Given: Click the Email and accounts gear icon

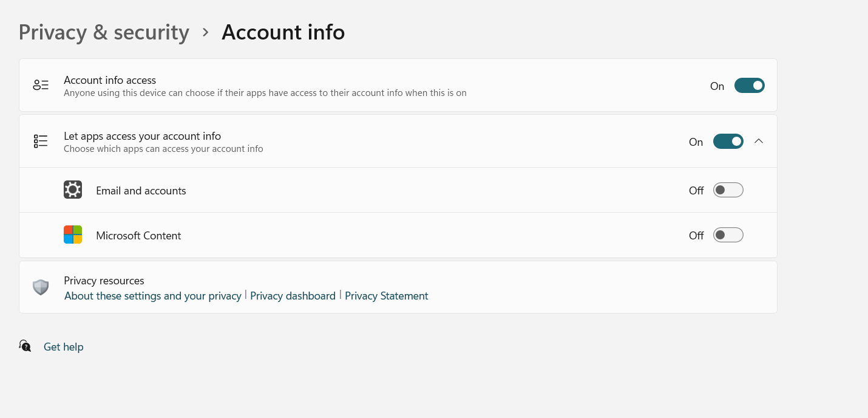Looking at the screenshot, I should [73, 190].
